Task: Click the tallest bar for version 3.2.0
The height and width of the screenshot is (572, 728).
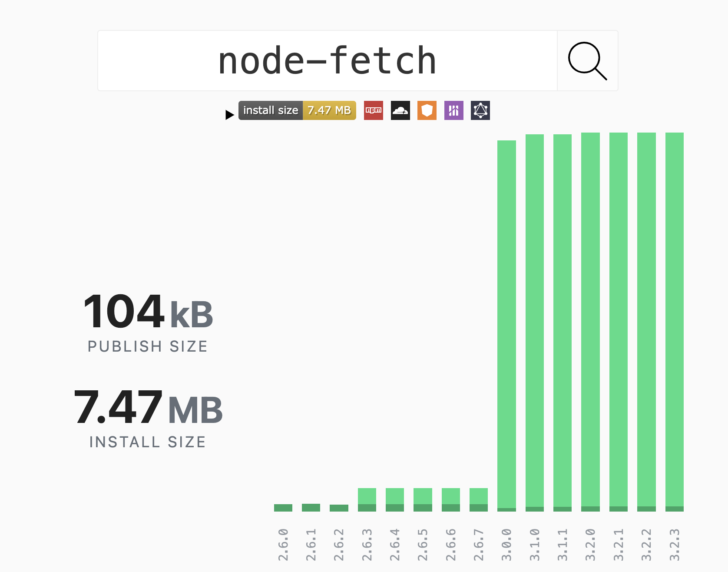Action: pos(590,322)
